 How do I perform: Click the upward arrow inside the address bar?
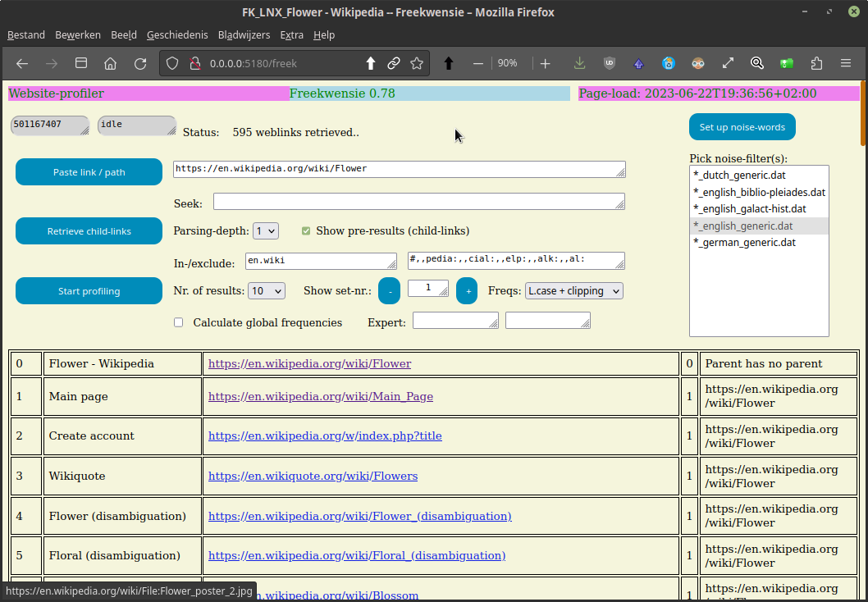370,64
